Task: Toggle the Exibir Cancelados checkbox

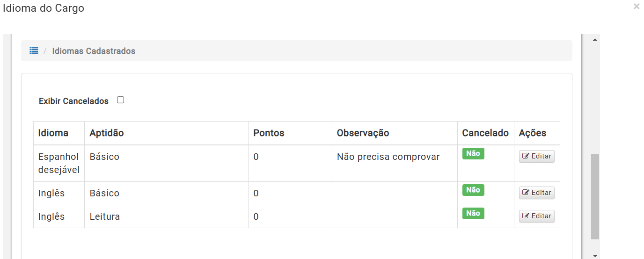Action: pyautogui.click(x=120, y=100)
